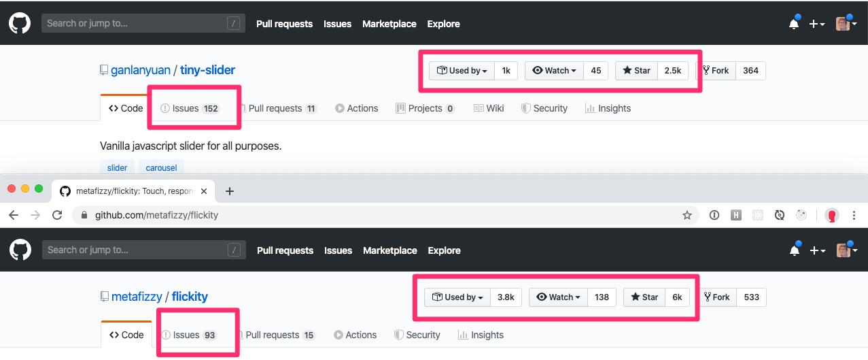The image size is (868, 360).
Task: Open Used by dropdown on tiny-slider
Action: point(462,71)
